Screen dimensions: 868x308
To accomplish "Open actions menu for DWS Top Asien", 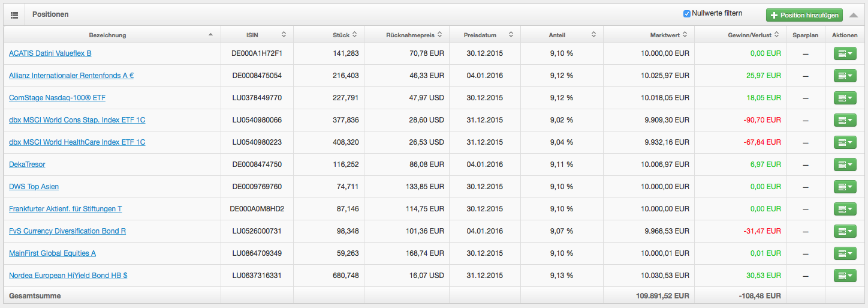I will (845, 187).
